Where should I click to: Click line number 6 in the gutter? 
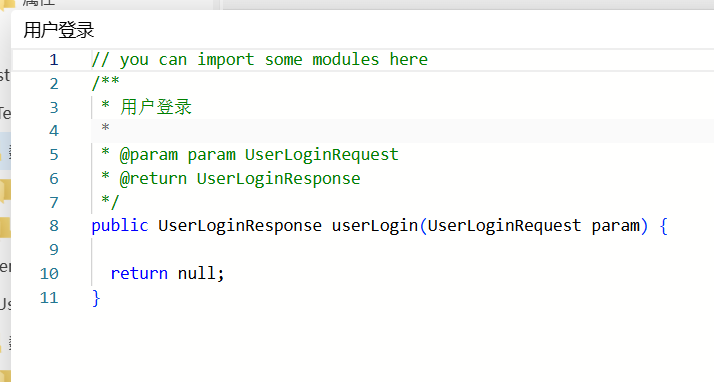54,178
